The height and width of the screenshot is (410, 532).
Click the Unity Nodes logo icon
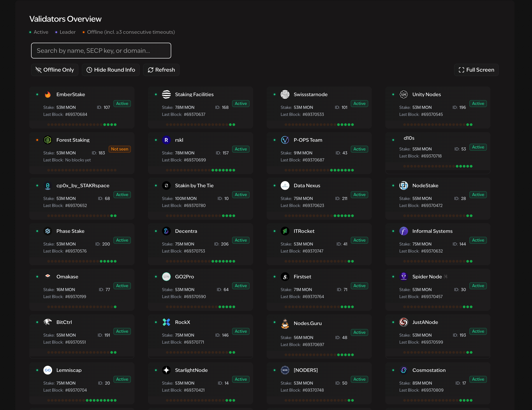tap(404, 94)
